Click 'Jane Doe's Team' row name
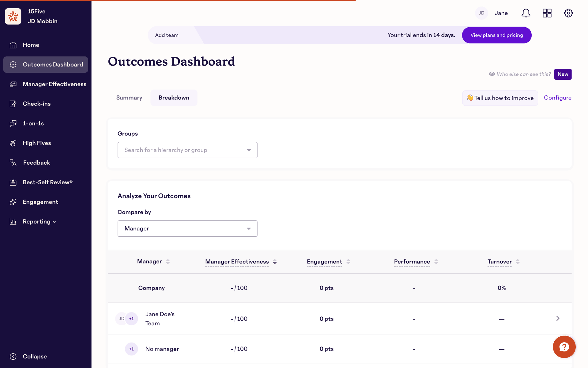The width and height of the screenshot is (588, 368). (x=160, y=319)
